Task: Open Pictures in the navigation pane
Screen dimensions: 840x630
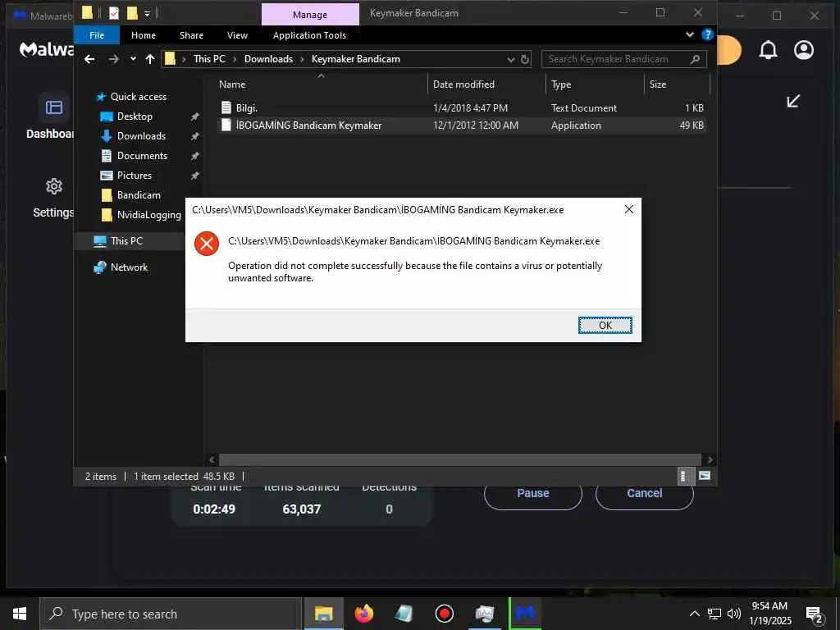Action: pyautogui.click(x=134, y=176)
